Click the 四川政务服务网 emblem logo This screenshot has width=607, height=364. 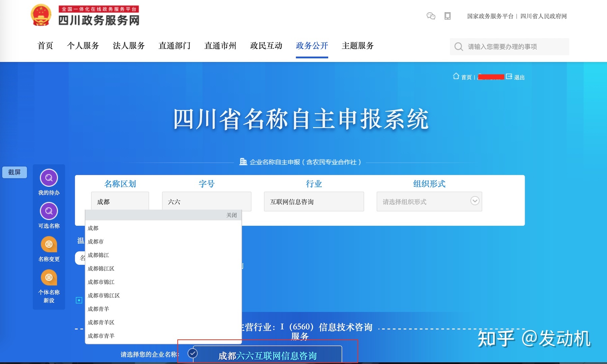point(41,15)
